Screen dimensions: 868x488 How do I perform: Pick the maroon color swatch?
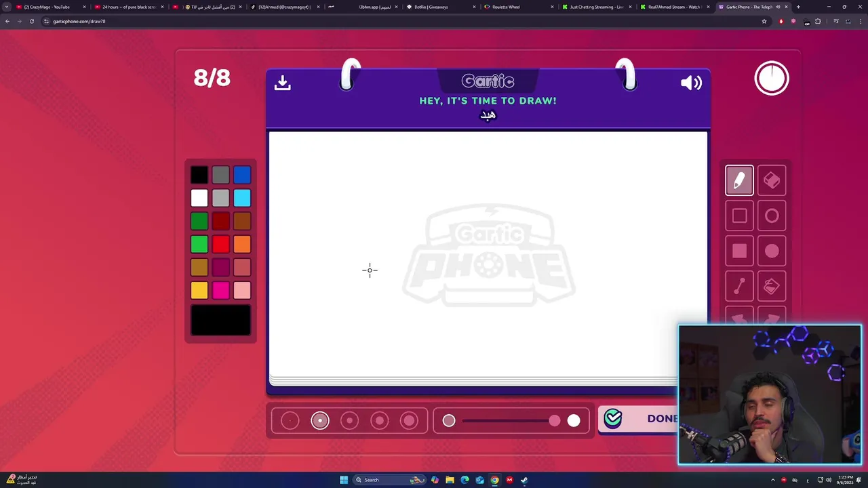pos(221,267)
